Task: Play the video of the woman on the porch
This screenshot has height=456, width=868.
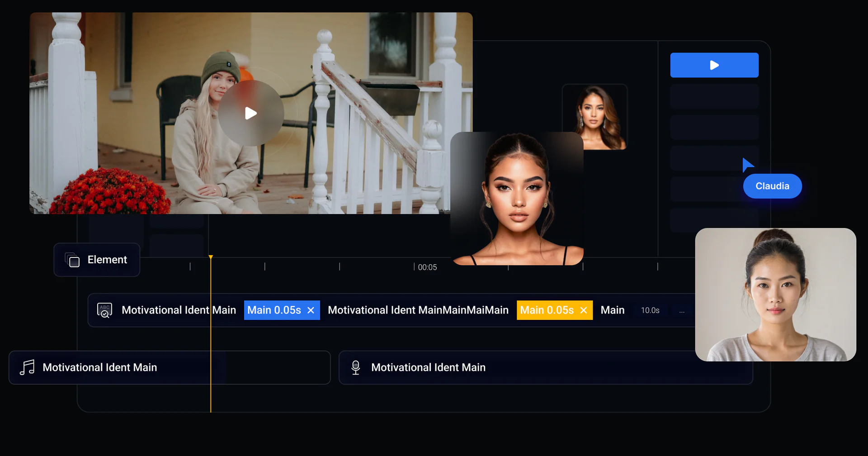Action: coord(251,114)
